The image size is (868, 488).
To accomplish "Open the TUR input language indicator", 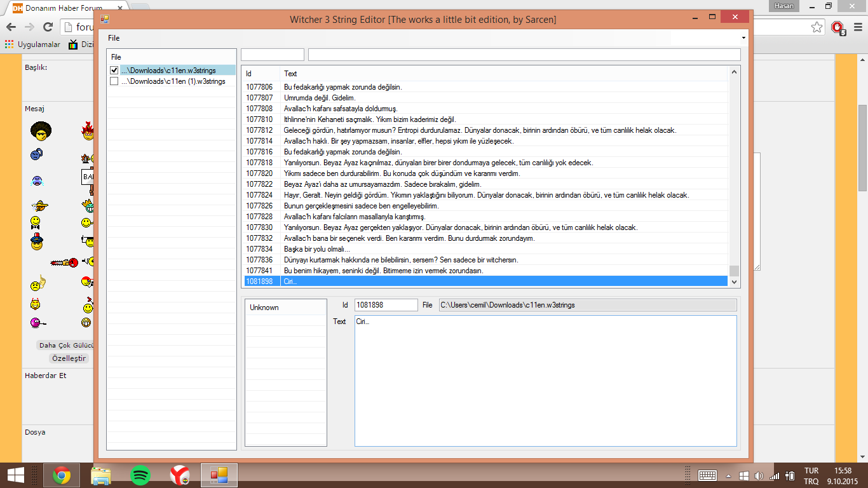I will coord(811,475).
